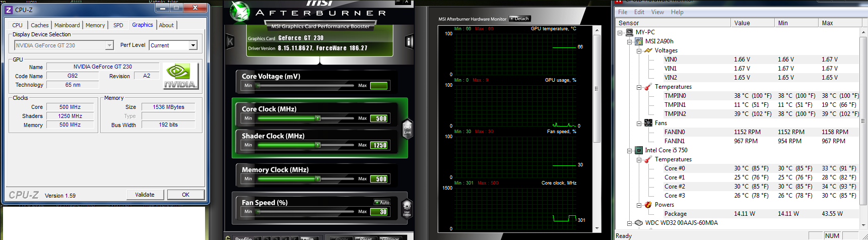Click the WDC hard drive icon
868x240 pixels.
click(x=639, y=223)
